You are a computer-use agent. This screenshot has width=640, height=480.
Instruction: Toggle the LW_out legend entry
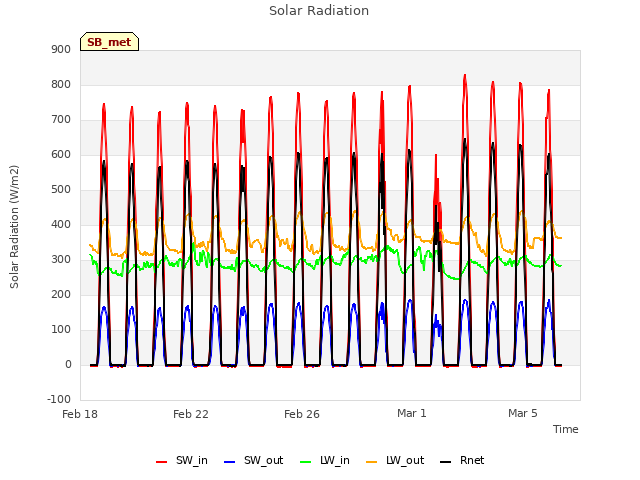395,460
